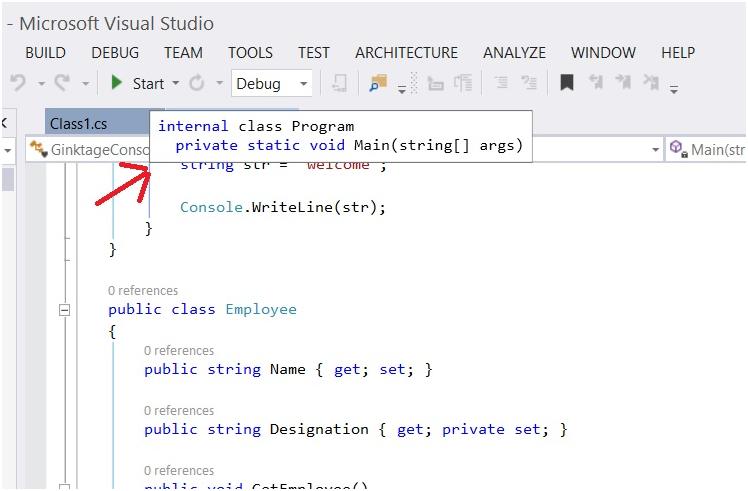The height and width of the screenshot is (491, 748).
Task: Open the HELP menu
Action: (678, 52)
